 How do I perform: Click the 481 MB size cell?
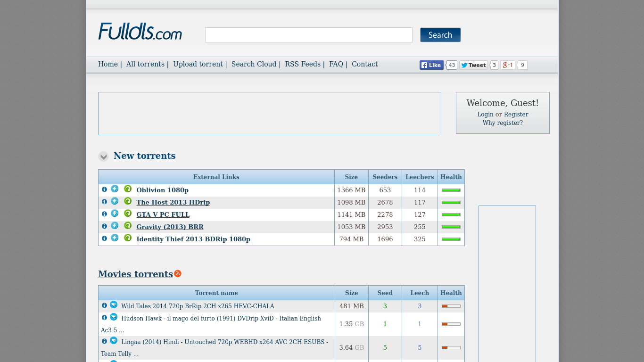coord(352,306)
